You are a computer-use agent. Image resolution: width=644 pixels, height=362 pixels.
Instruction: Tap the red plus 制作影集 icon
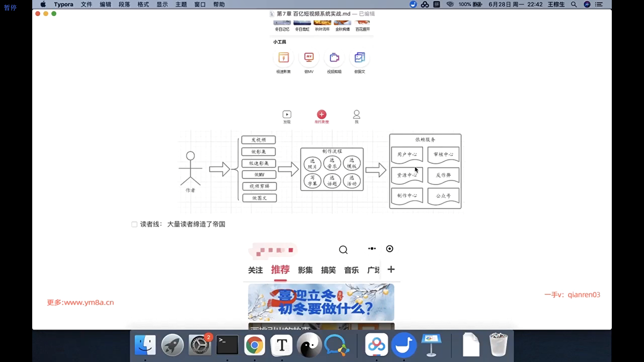pos(322,115)
